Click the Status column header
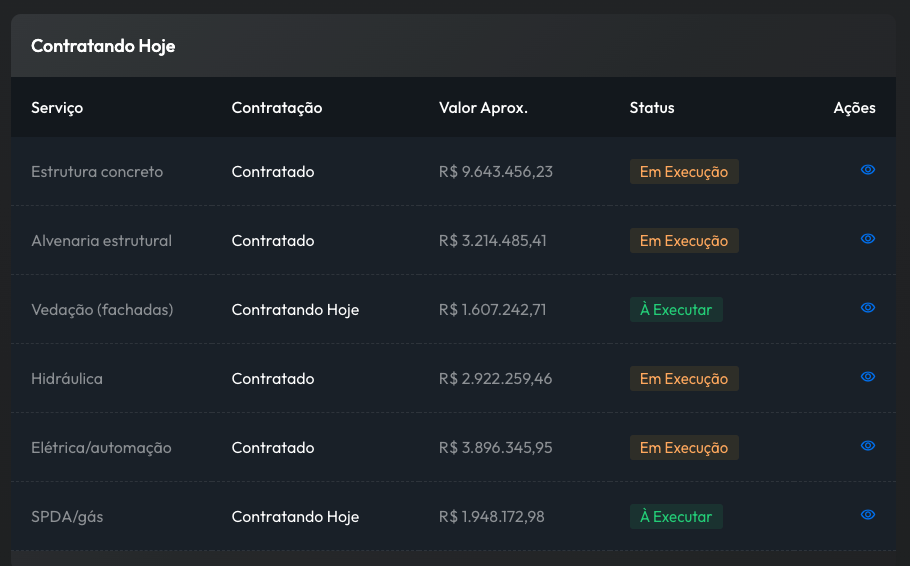Screen dimensions: 910x566 [652, 108]
